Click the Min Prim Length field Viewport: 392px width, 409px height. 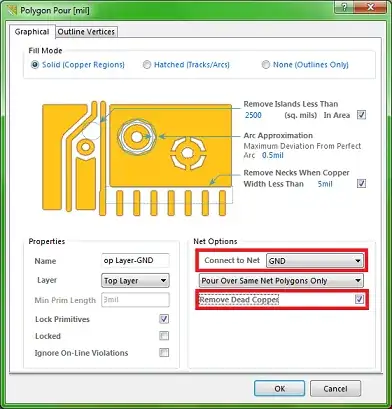tap(135, 300)
